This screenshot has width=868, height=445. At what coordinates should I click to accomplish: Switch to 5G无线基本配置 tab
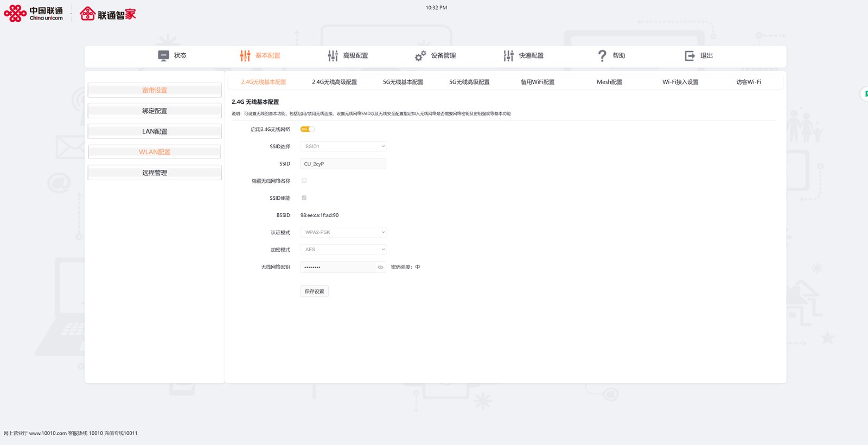[403, 82]
